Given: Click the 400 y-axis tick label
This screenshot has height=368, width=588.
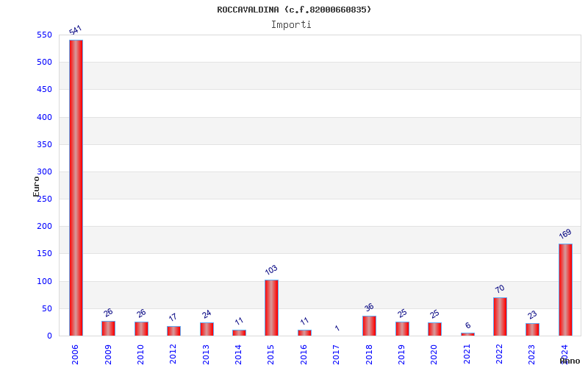Looking at the screenshot, I should pyautogui.click(x=44, y=117).
